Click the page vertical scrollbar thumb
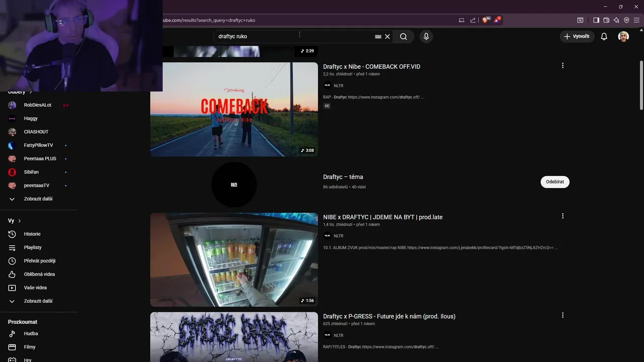 (x=641, y=84)
